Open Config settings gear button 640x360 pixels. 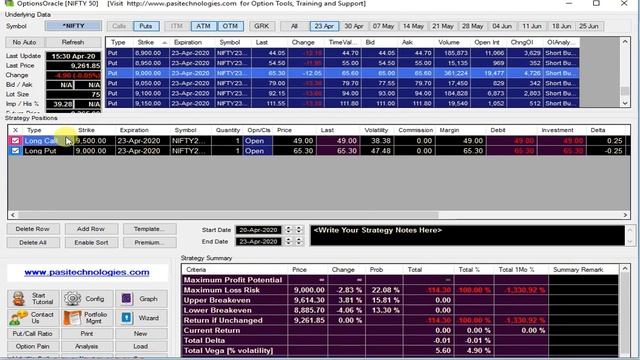(87, 299)
